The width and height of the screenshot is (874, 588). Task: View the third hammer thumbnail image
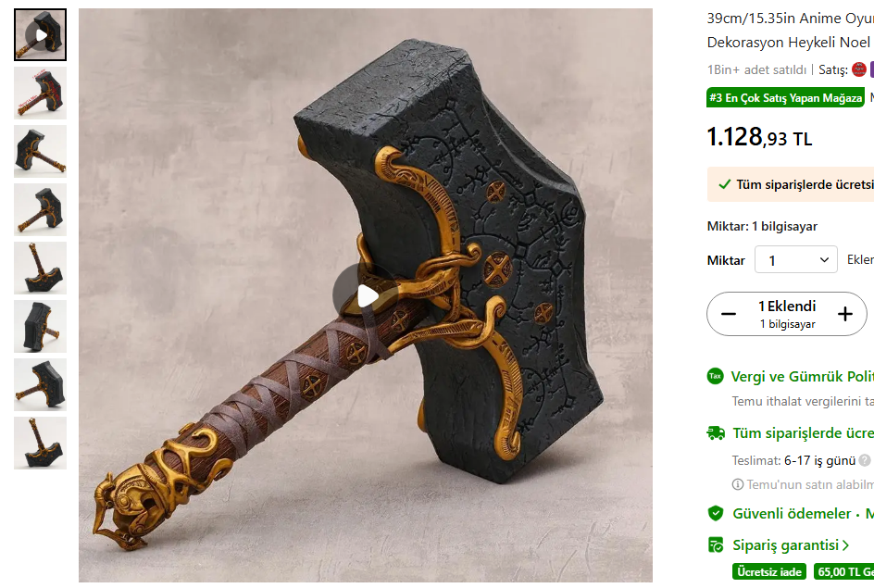[x=40, y=152]
